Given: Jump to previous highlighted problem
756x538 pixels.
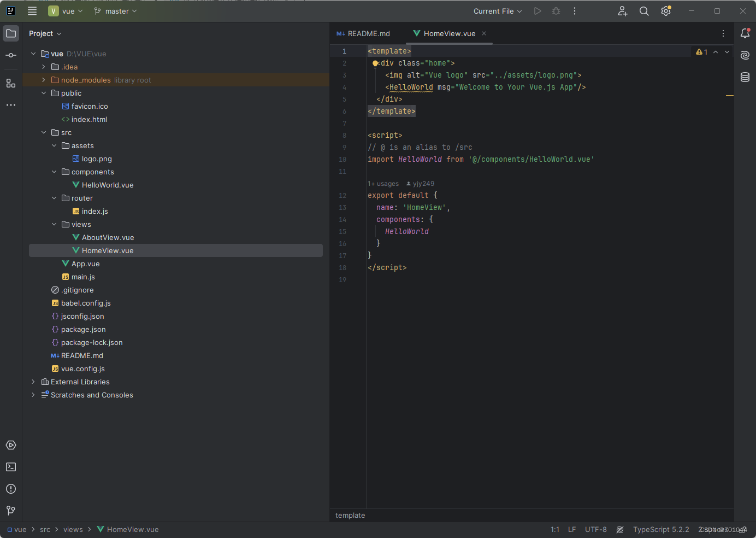Looking at the screenshot, I should (x=716, y=52).
